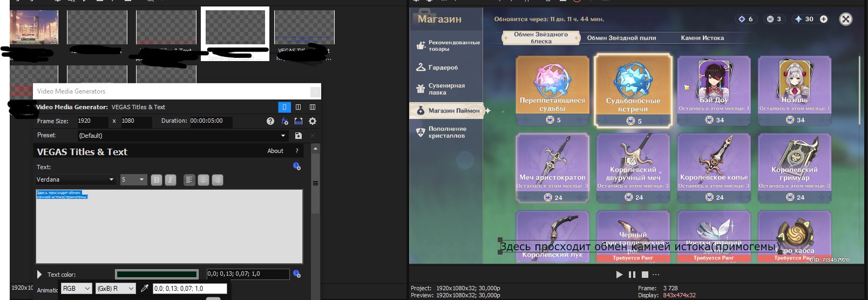
Task: Click the text animation keyframe clock icon
Action: [296, 166]
